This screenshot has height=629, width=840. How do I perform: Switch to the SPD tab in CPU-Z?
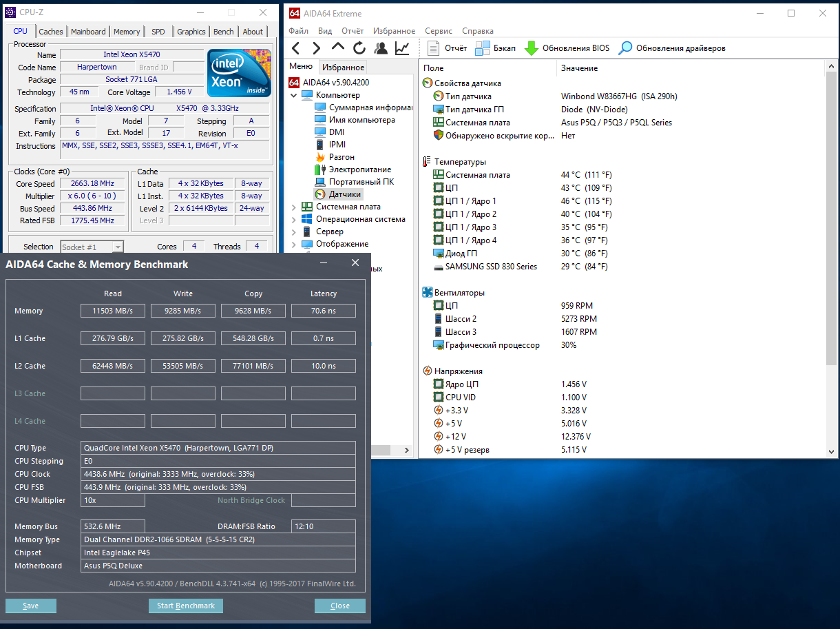pos(158,32)
